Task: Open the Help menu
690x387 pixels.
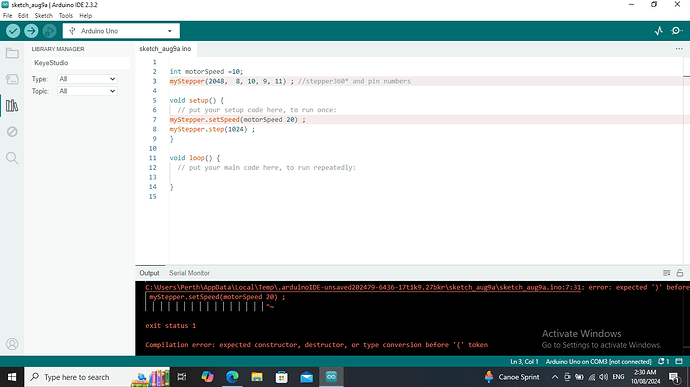Action: 85,15
